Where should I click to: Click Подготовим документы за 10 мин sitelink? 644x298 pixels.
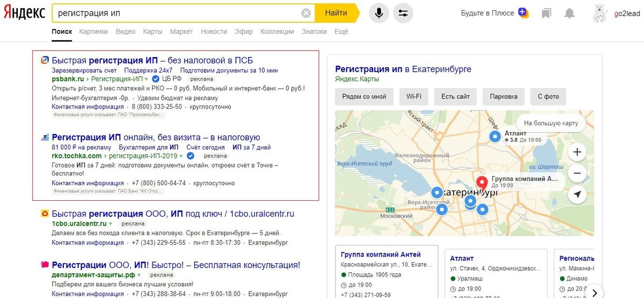pos(229,70)
